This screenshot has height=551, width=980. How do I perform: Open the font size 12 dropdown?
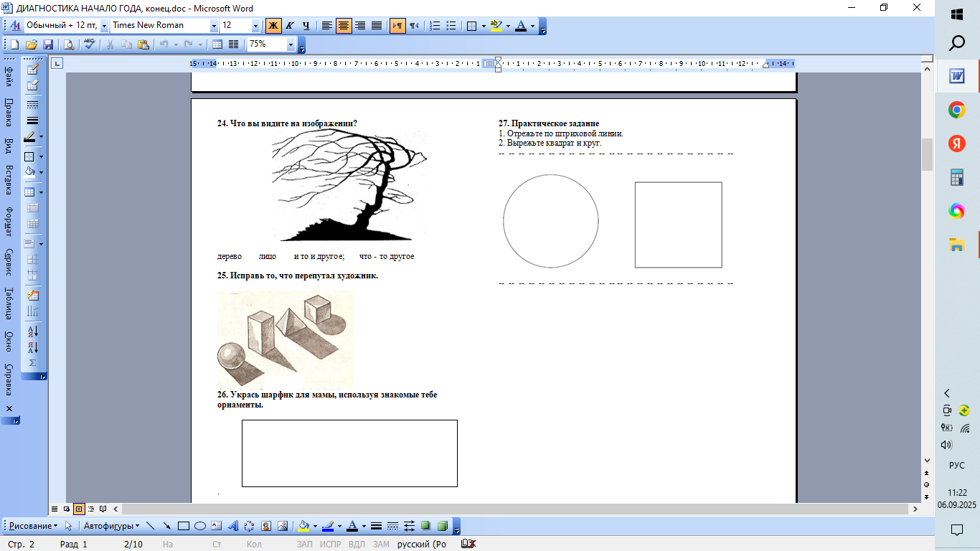coord(255,26)
